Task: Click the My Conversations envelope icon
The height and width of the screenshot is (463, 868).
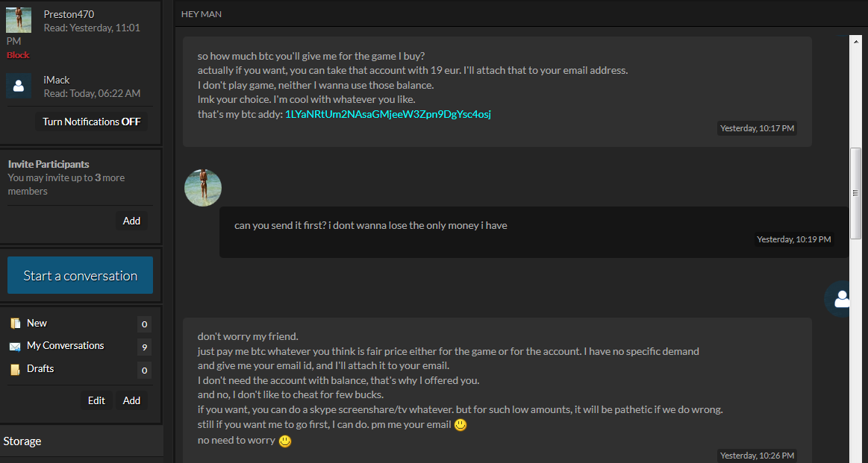Action: 15,346
